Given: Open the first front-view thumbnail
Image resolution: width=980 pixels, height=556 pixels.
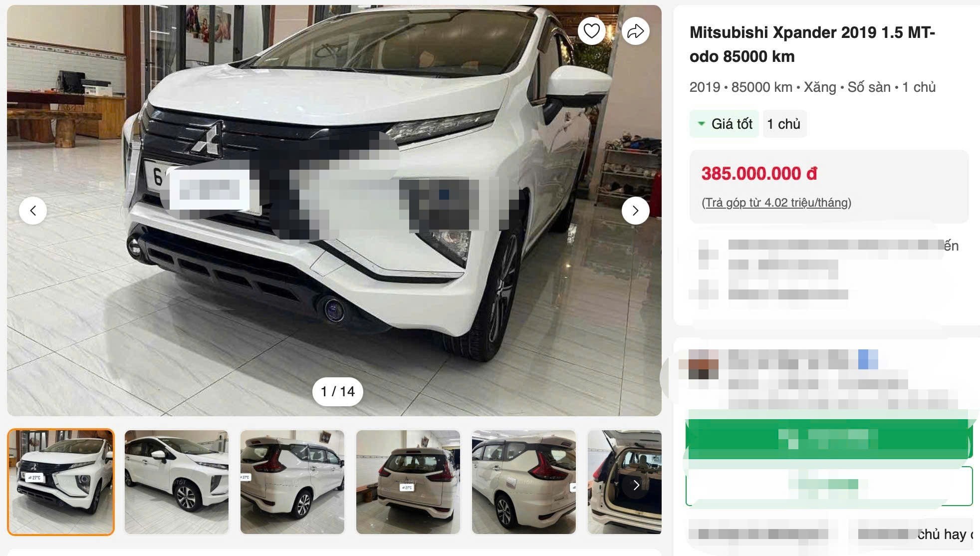Looking at the screenshot, I should click(x=61, y=482).
